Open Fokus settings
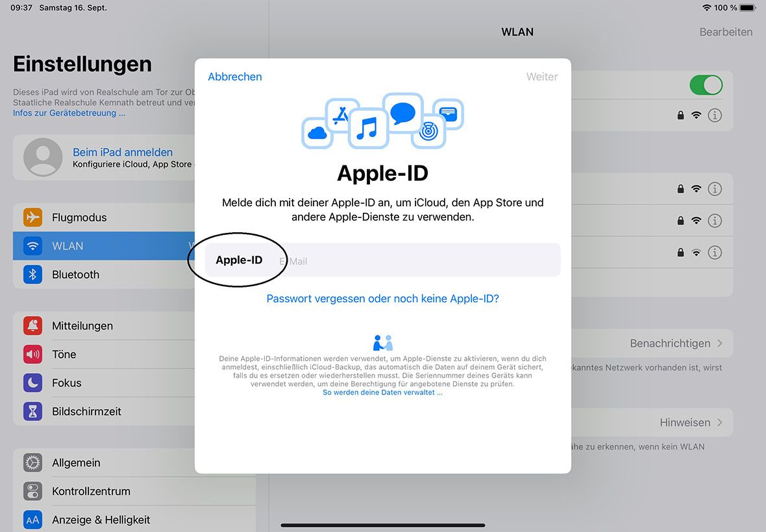The height and width of the screenshot is (532, 766). [104, 383]
